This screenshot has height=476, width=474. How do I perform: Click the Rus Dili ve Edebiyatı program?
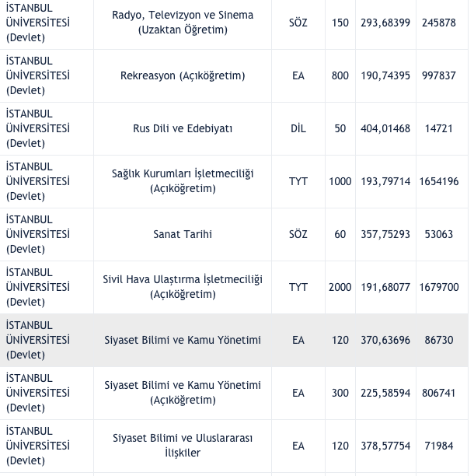[183, 128]
